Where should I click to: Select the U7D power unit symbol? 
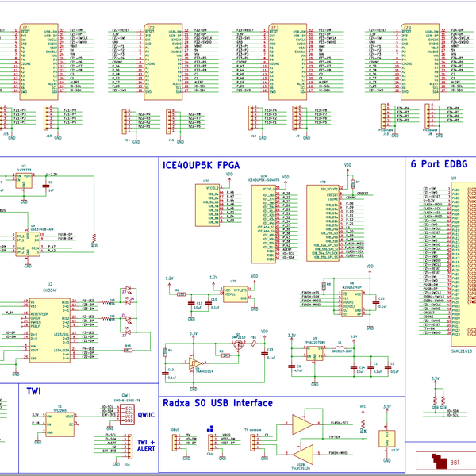click(236, 294)
